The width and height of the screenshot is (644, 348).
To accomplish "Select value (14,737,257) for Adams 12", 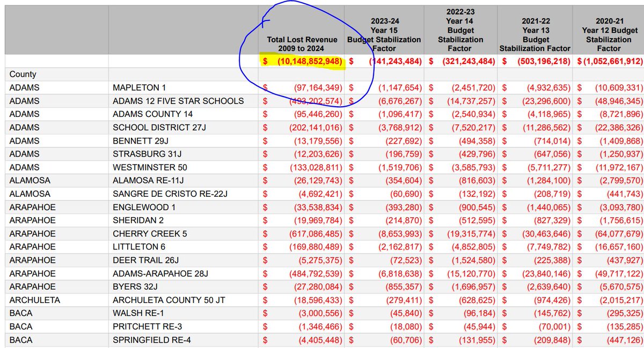I will point(472,101).
